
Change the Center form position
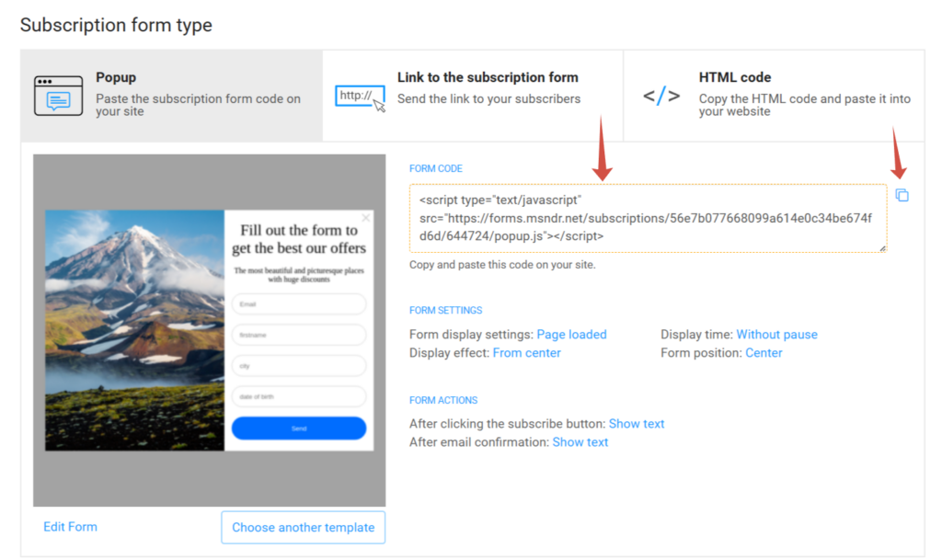tap(764, 353)
